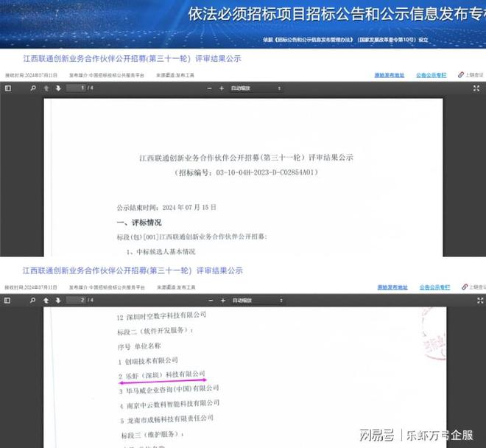Go to previous page in page 2 viewer
Viewport: 486px width, 448px height.
click(46, 301)
